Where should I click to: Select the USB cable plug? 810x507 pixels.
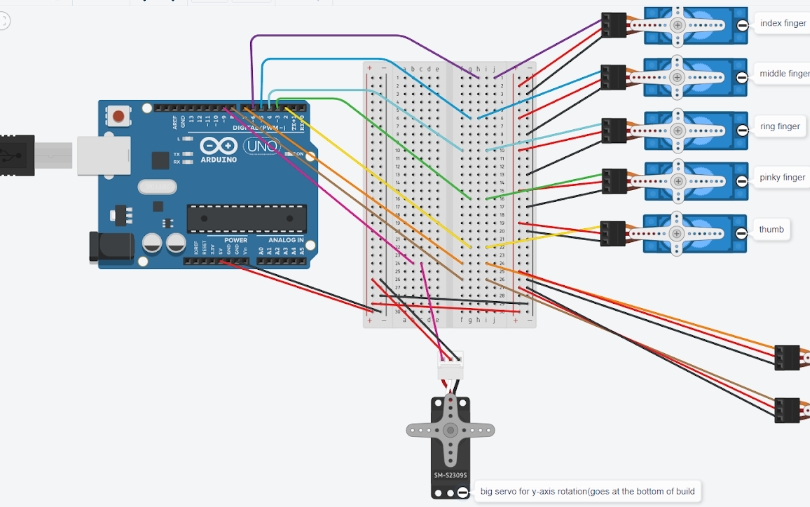tap(17, 155)
